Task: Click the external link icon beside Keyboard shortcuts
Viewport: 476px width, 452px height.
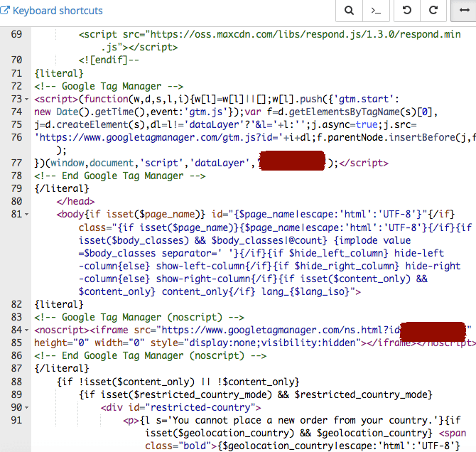Action: pos(5,11)
